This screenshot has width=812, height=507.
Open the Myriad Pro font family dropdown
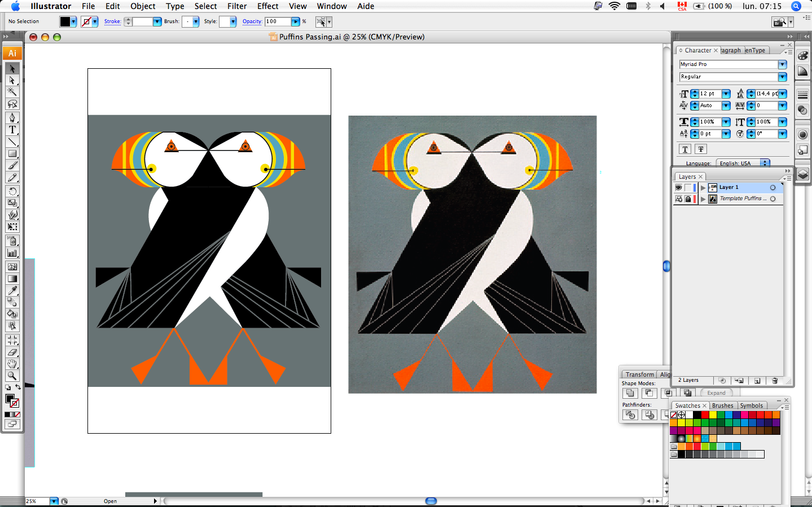pyautogui.click(x=783, y=64)
